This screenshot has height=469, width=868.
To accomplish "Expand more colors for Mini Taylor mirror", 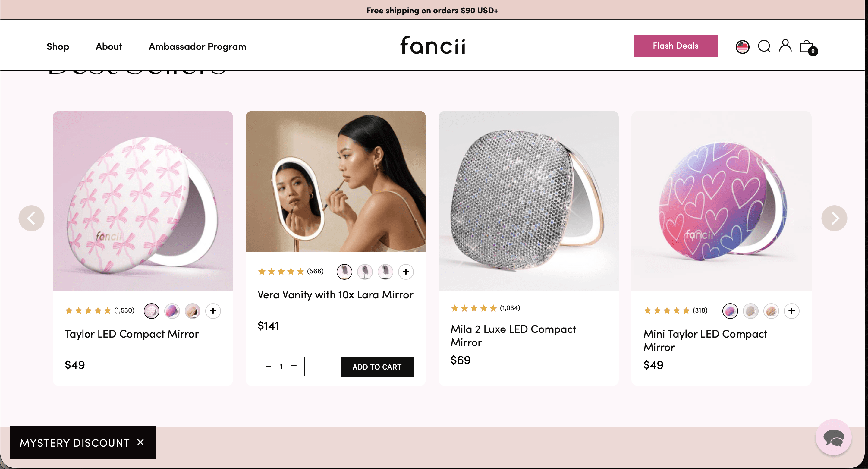I will pyautogui.click(x=791, y=311).
